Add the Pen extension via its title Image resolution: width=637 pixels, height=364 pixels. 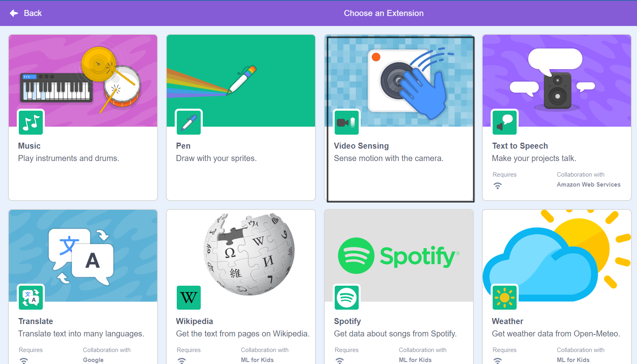[183, 146]
